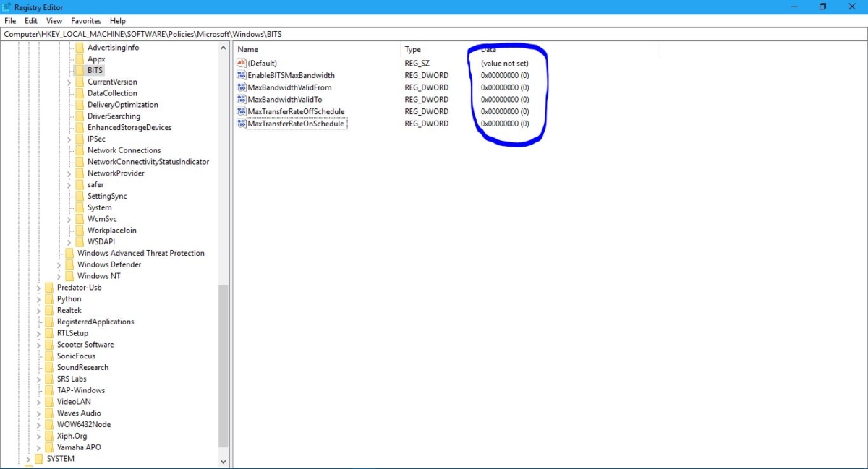Select the MaxTransferRateOffSchedule value icon

(x=242, y=111)
